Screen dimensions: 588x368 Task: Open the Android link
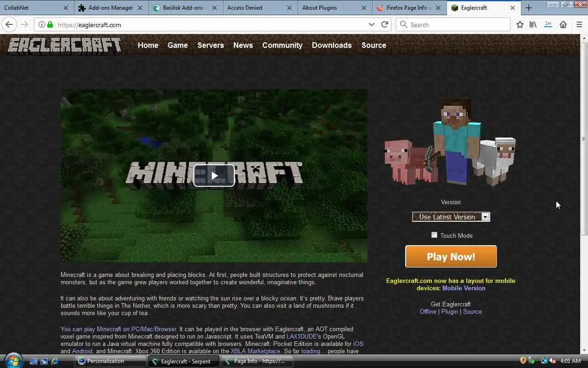pyautogui.click(x=82, y=351)
